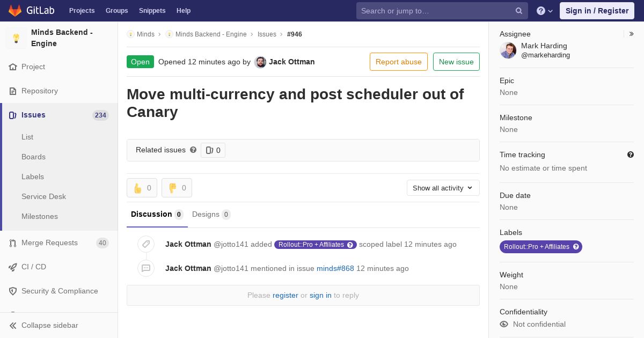644x338 pixels.
Task: Click the Related issues help icon
Action: (x=193, y=150)
